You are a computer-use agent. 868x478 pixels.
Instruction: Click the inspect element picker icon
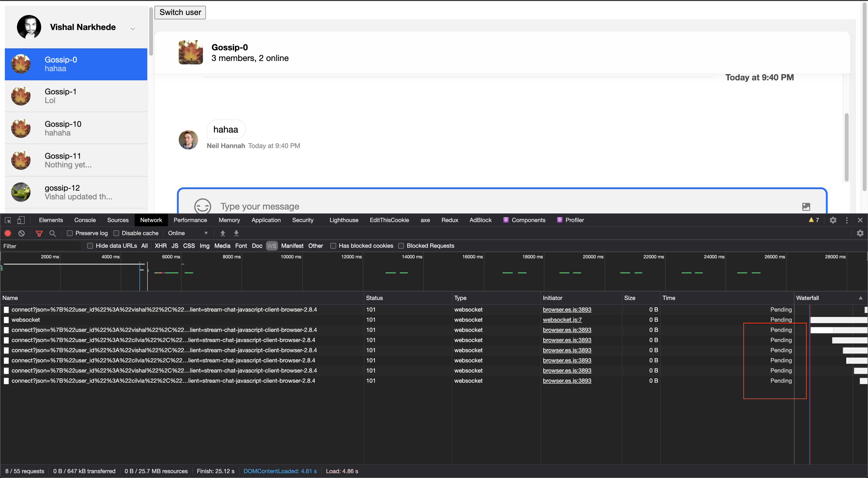coord(8,220)
